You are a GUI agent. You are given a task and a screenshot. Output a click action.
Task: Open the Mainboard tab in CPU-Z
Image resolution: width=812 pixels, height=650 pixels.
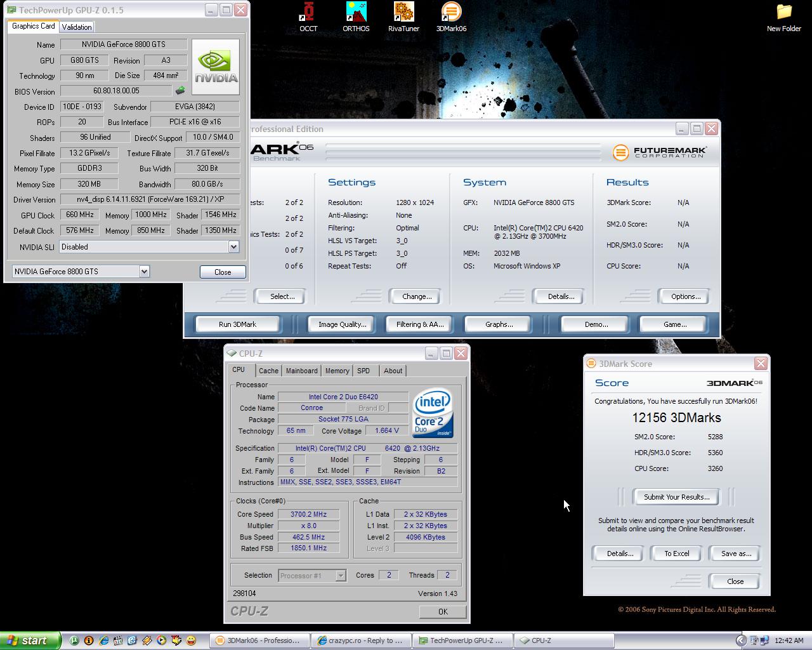[302, 371]
